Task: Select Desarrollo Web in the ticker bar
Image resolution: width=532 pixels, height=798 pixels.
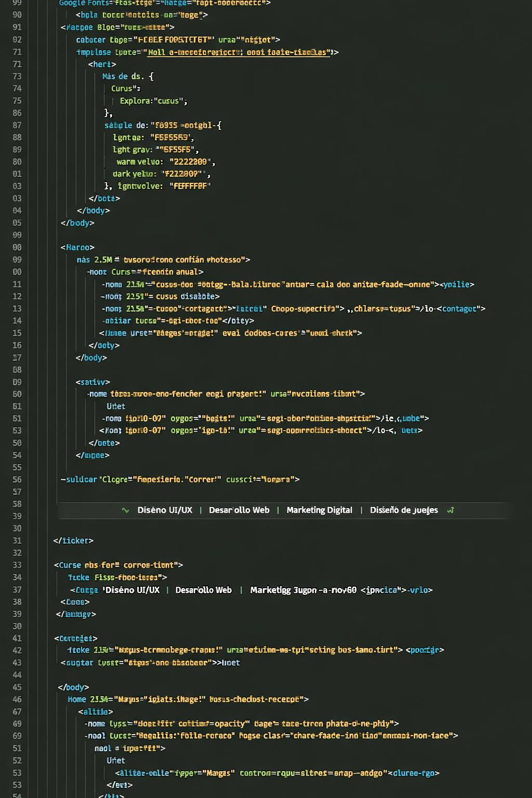Action: [x=239, y=510]
